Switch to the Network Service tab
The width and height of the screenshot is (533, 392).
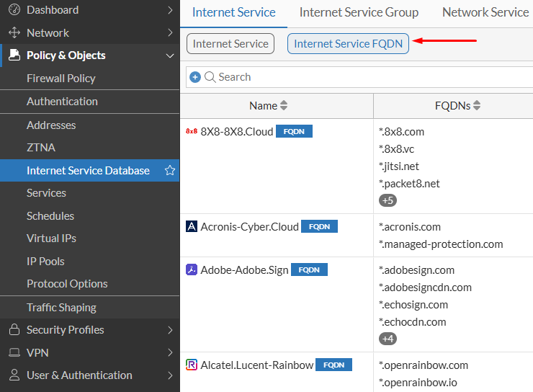pyautogui.click(x=485, y=12)
